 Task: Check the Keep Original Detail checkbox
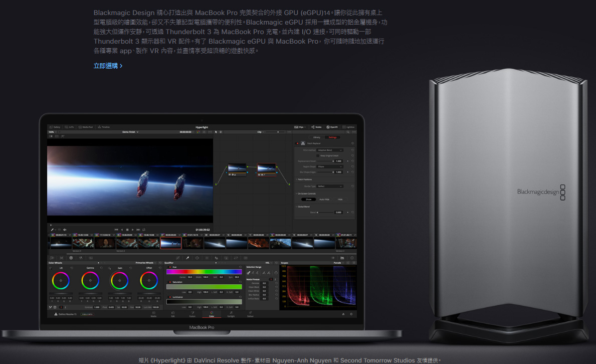pos(318,155)
